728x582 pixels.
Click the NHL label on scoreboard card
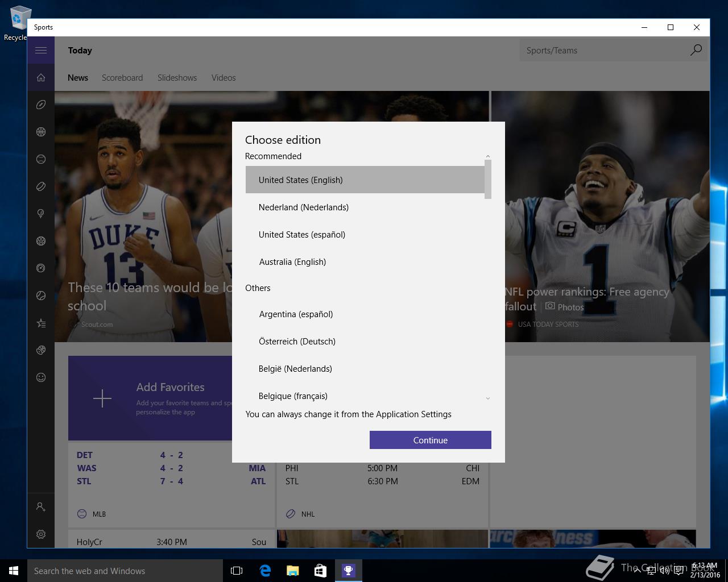308,514
